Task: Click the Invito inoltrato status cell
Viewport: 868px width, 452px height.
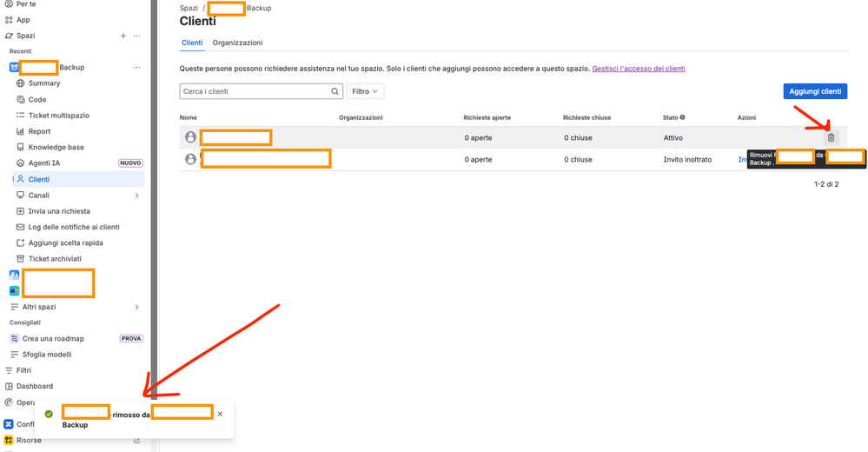Action: click(687, 160)
